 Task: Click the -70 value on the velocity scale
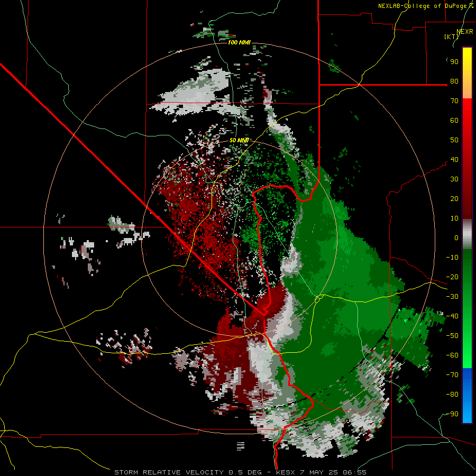tap(452, 375)
